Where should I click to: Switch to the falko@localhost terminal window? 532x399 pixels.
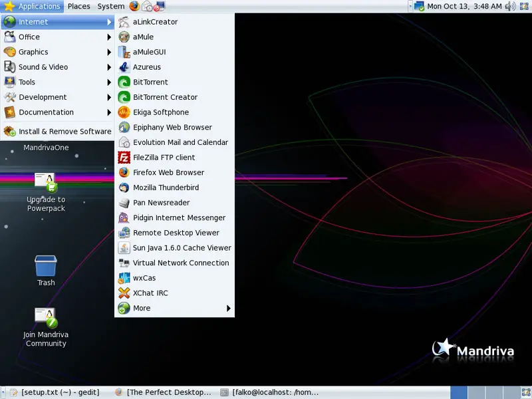270,392
